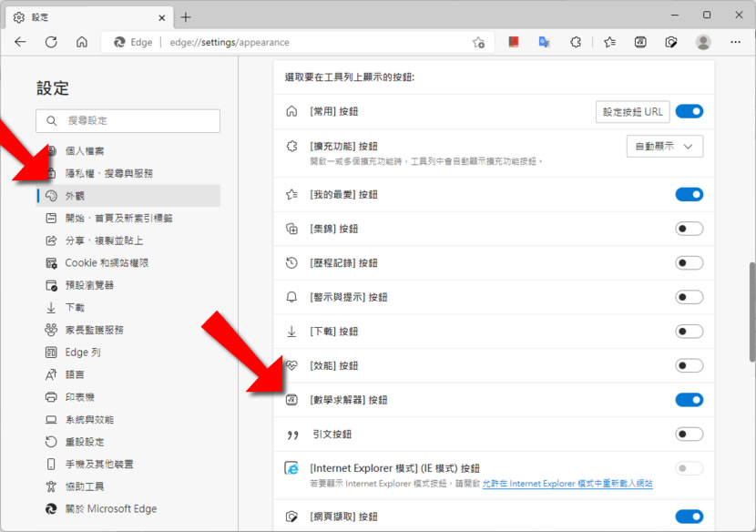Enable the [集錦] 按鈕 switch

click(x=689, y=229)
